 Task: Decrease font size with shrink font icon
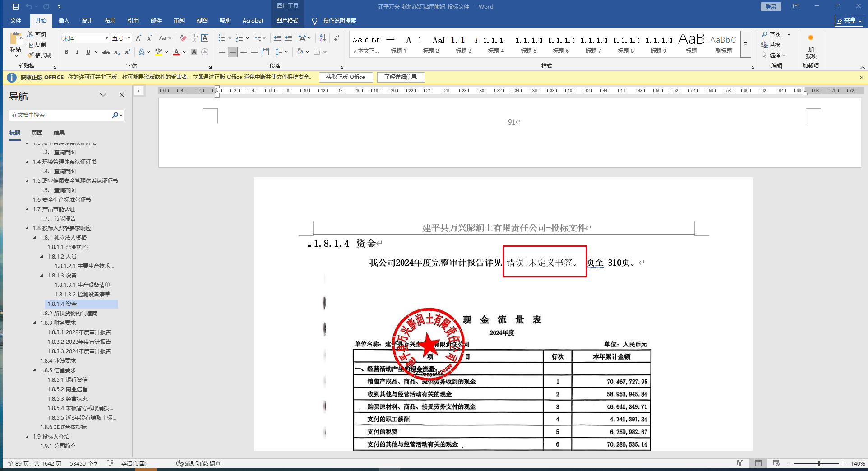(x=149, y=38)
